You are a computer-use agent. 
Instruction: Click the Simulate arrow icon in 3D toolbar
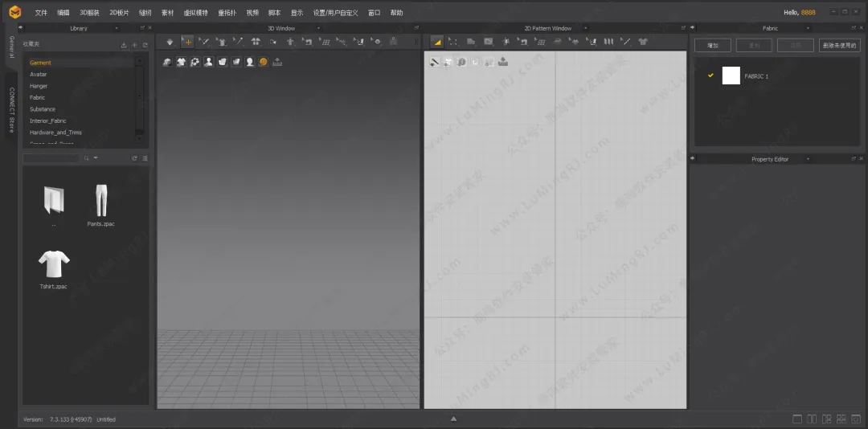170,41
